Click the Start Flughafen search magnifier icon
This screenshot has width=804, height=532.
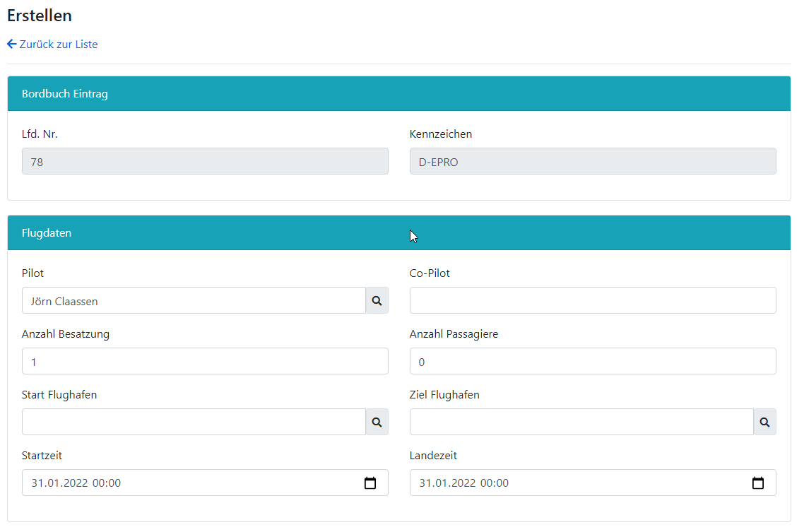click(377, 422)
